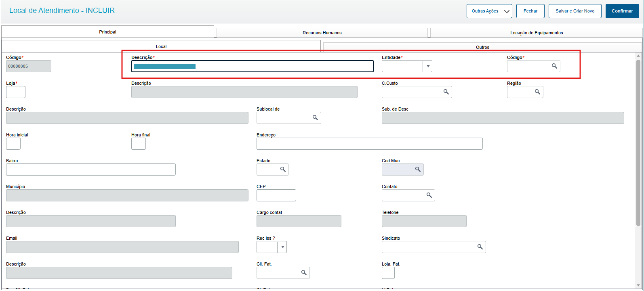
Task: Open the Estado lookup magnifier
Action: point(283,170)
